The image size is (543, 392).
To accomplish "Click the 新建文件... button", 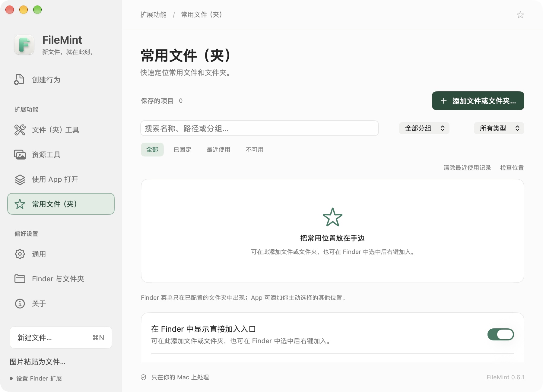I will [x=61, y=337].
